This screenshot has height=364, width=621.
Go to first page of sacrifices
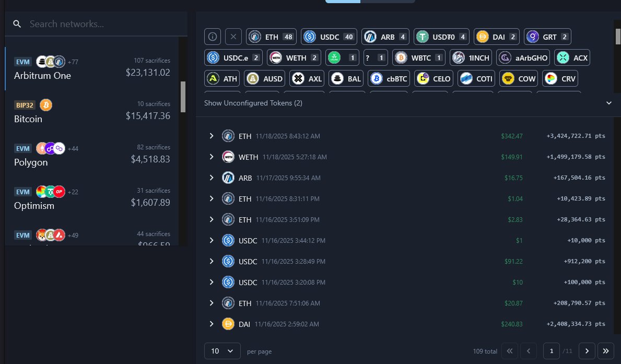[510, 351]
